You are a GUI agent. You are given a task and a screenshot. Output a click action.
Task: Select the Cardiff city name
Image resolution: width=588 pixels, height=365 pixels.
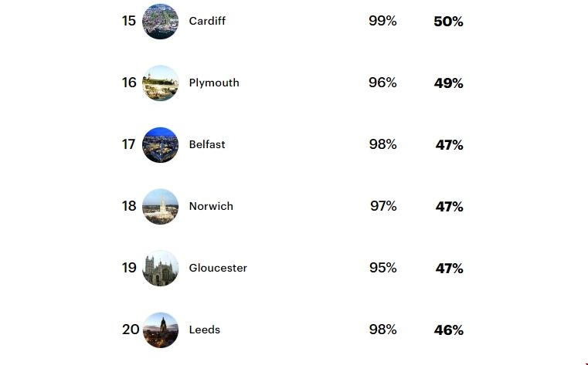(x=207, y=22)
